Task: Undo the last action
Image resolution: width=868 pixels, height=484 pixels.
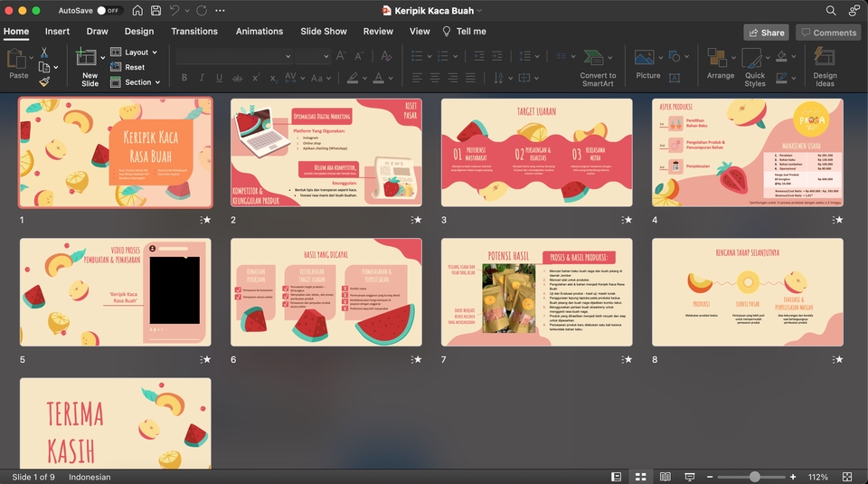Action: coord(175,11)
